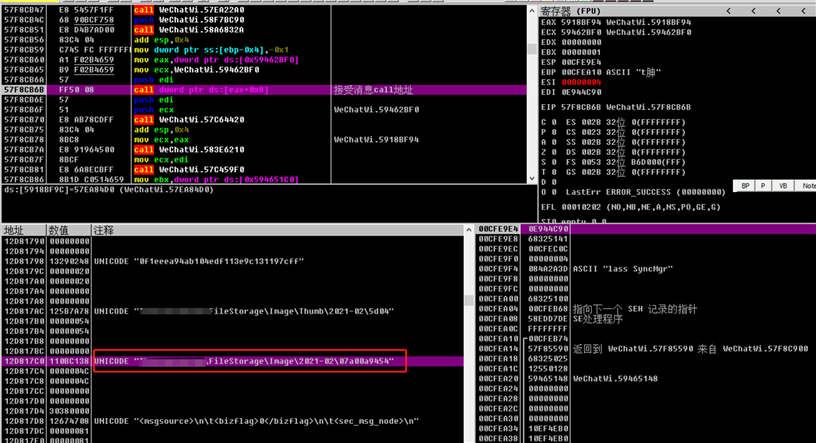The image size is (816, 443).
Task: Select EDI register value 0E944C90
Action: (x=581, y=92)
